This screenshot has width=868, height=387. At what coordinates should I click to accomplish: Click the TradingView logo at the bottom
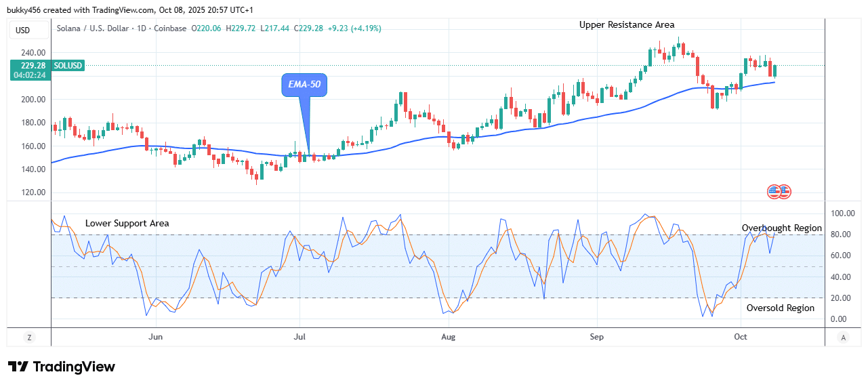tap(62, 367)
